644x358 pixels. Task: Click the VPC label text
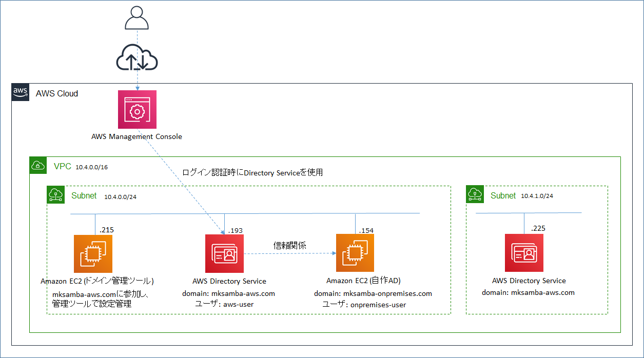(x=62, y=166)
